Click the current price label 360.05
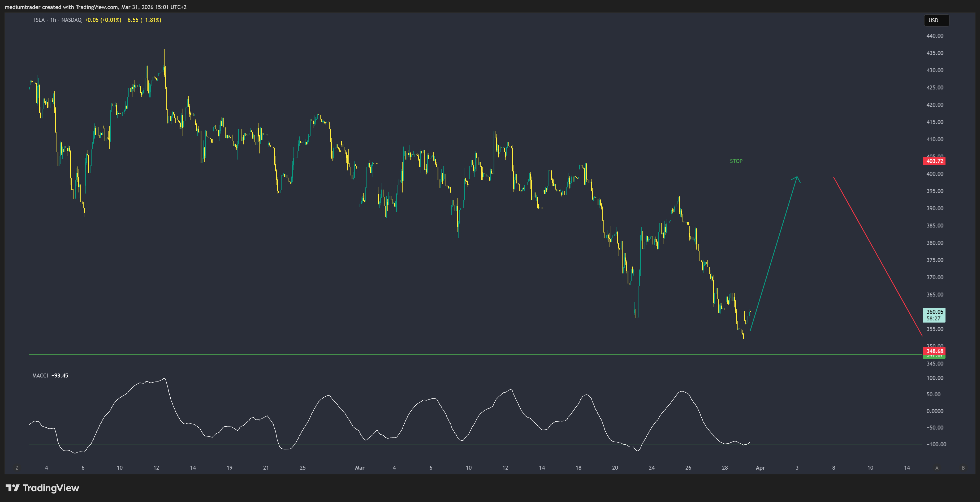This screenshot has width=980, height=502. [x=934, y=312]
